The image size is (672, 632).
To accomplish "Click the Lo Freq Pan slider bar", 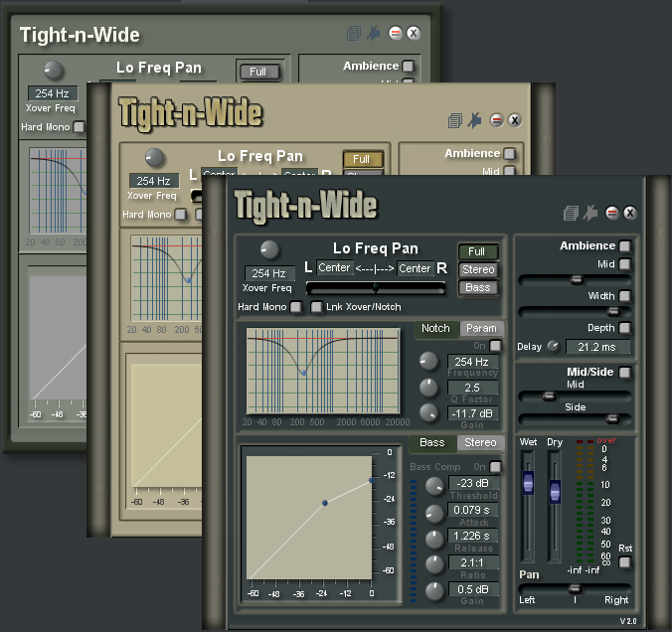I will (x=376, y=288).
